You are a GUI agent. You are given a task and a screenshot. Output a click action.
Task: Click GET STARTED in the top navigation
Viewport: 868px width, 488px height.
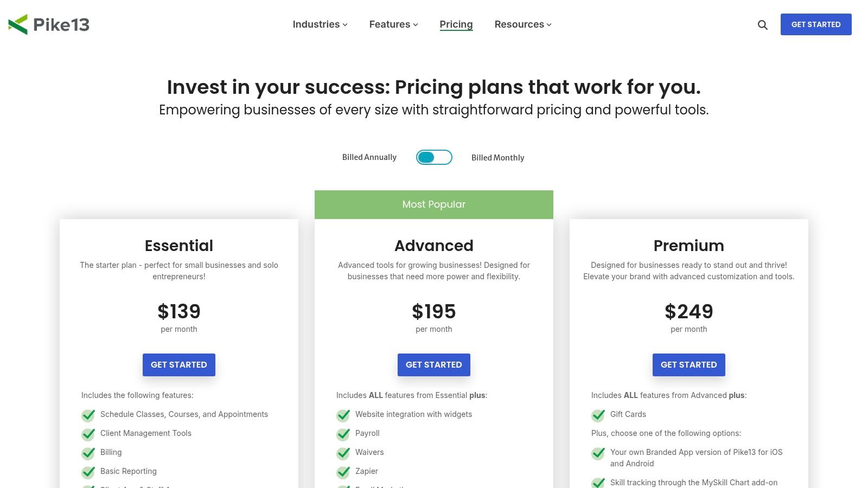coord(816,24)
